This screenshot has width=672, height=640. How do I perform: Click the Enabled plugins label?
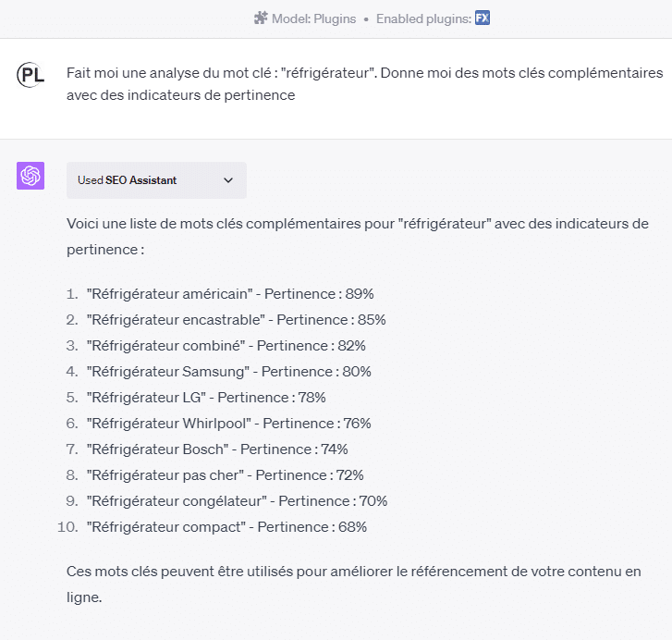423,18
